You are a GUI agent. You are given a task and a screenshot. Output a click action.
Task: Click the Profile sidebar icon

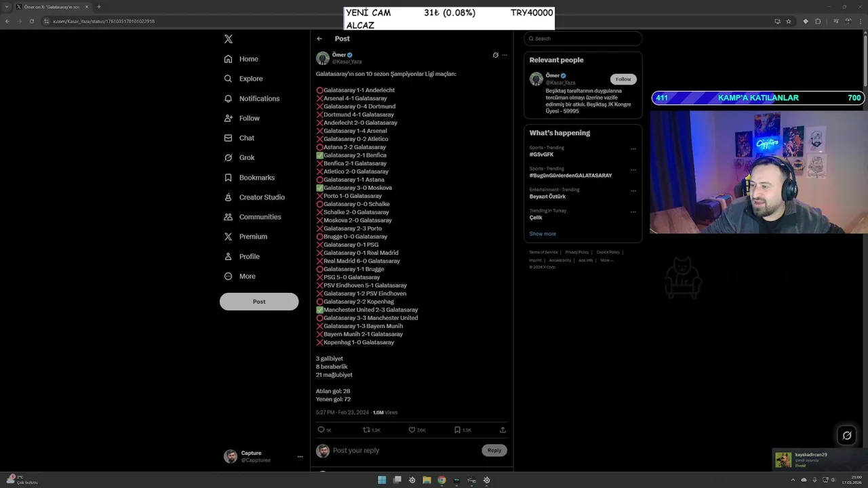point(229,256)
